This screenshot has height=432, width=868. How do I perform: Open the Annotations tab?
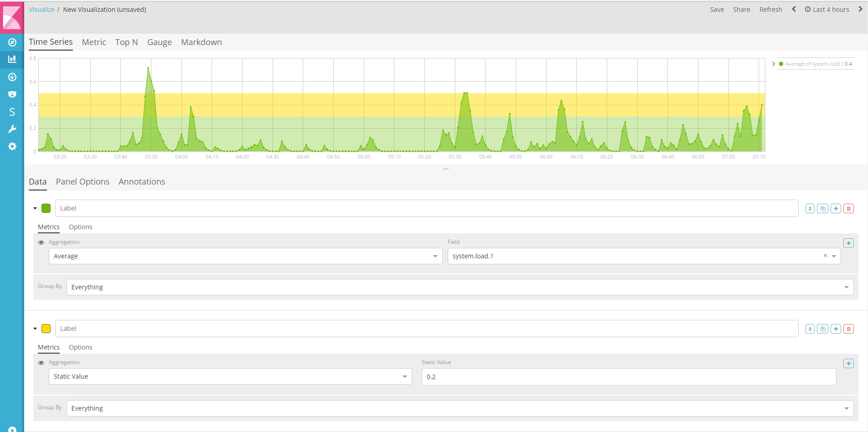[x=142, y=181]
